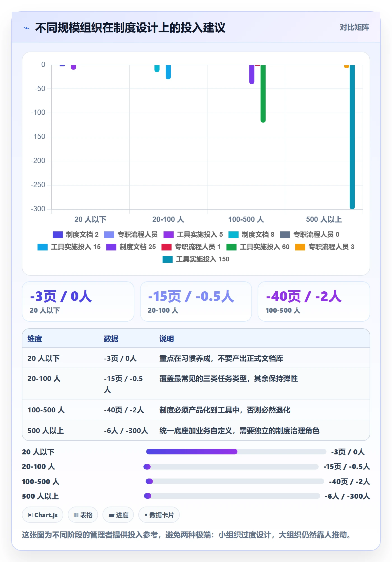Select the Chart.js chip
392x562 pixels.
pos(43,515)
